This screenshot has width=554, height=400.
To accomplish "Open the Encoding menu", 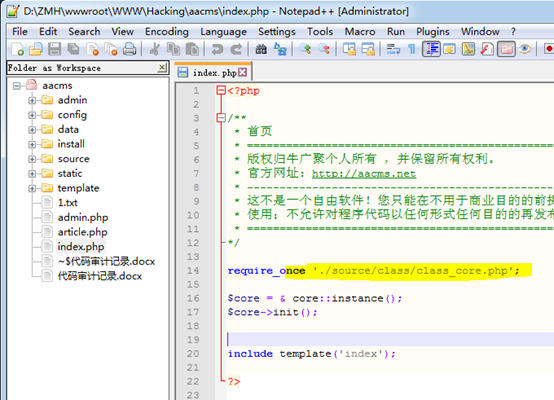I will (x=167, y=32).
